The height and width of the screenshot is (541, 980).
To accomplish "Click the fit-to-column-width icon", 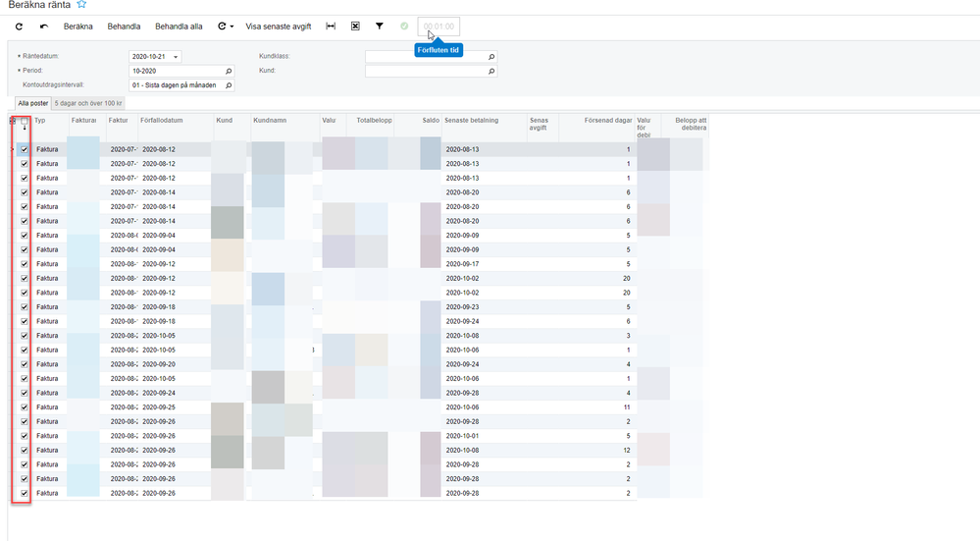I will tap(331, 27).
